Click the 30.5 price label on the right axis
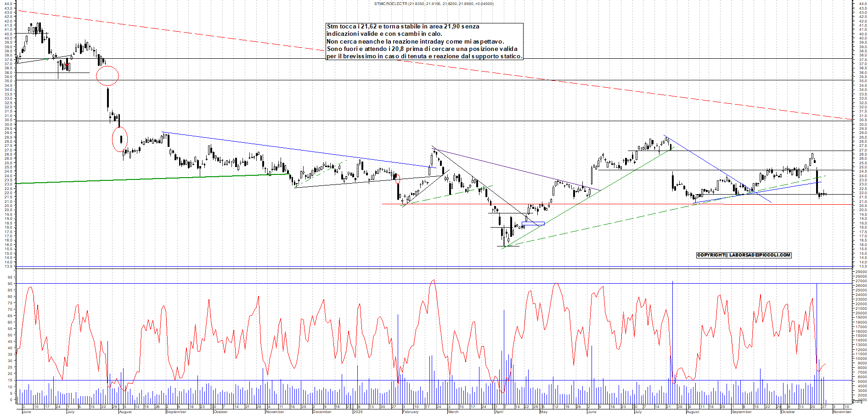Image resolution: width=868 pixels, height=414 pixels. [862, 120]
